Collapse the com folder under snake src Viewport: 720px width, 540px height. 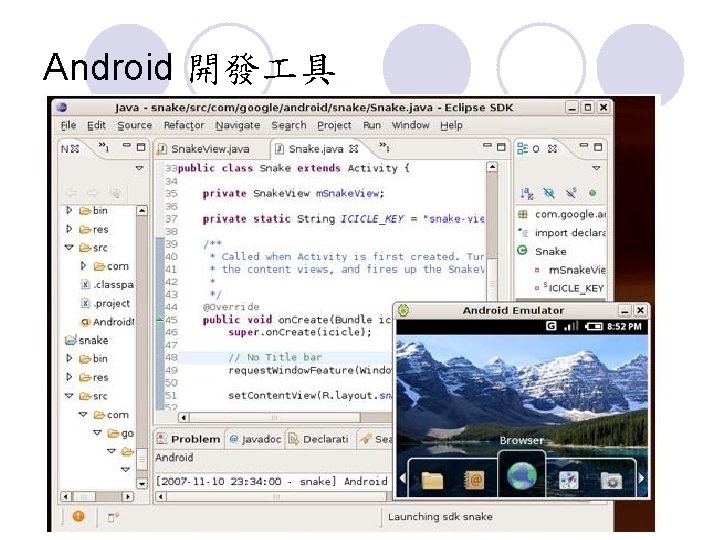(x=83, y=414)
